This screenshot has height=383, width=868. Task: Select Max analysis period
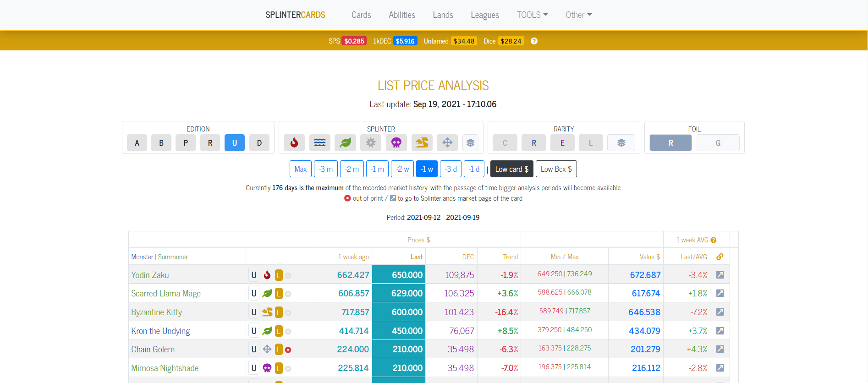coord(301,169)
